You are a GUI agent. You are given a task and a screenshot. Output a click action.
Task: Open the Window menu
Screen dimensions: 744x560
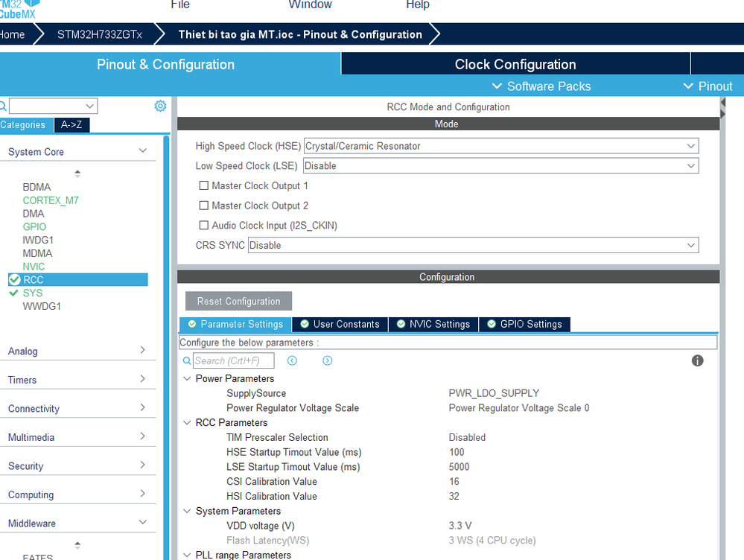click(311, 4)
